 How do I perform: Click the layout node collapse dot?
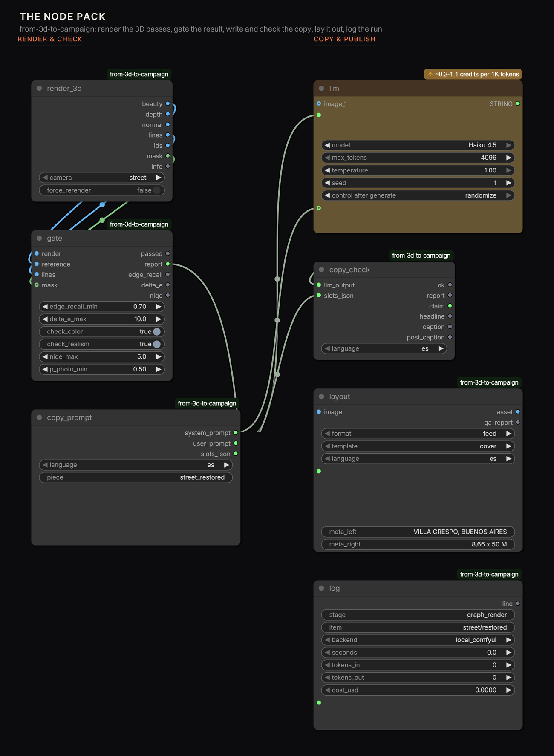coord(321,396)
